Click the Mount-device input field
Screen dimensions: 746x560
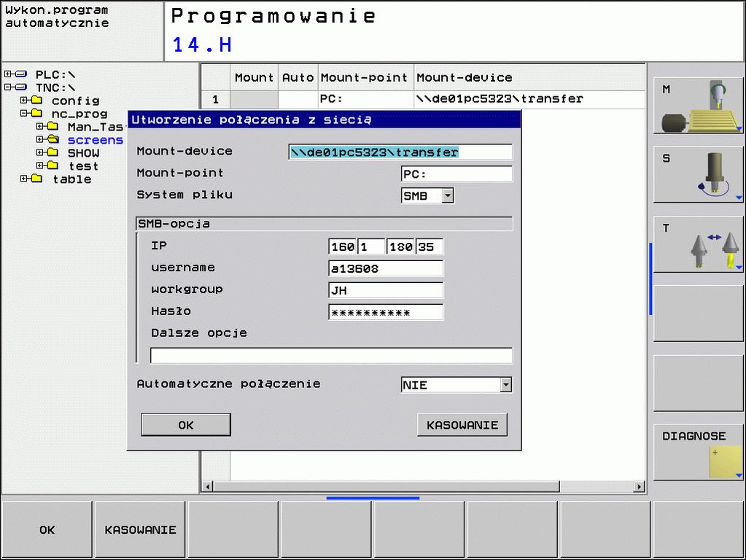point(400,152)
